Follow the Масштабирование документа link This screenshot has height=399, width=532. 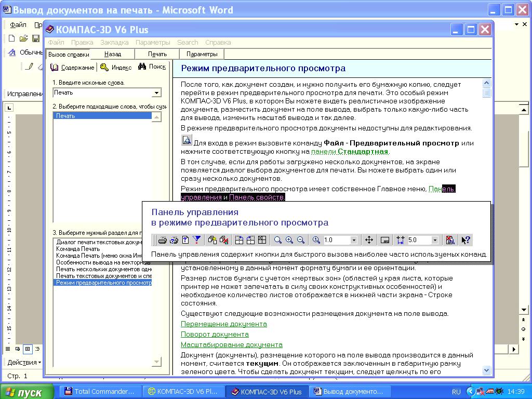(231, 345)
